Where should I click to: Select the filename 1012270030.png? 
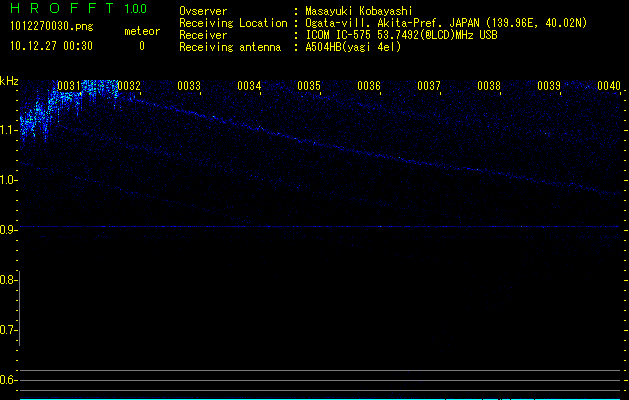tap(52, 27)
